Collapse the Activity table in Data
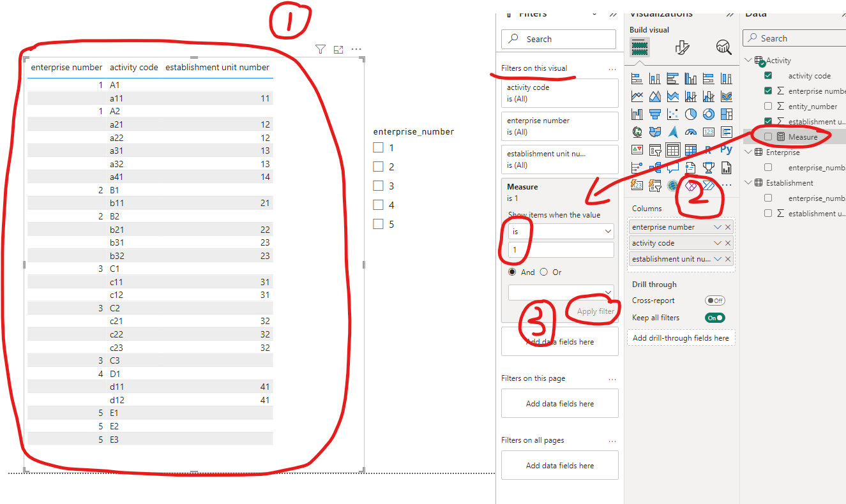This screenshot has width=846, height=504. click(x=748, y=60)
